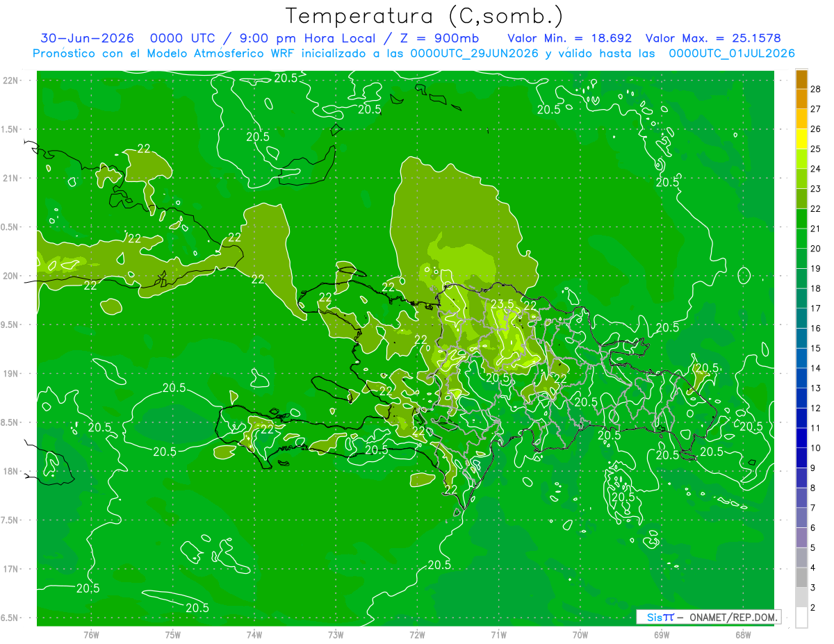This screenshot has height=644, width=834.
Task: Click the '19N' latitude label
Action: tap(11, 374)
